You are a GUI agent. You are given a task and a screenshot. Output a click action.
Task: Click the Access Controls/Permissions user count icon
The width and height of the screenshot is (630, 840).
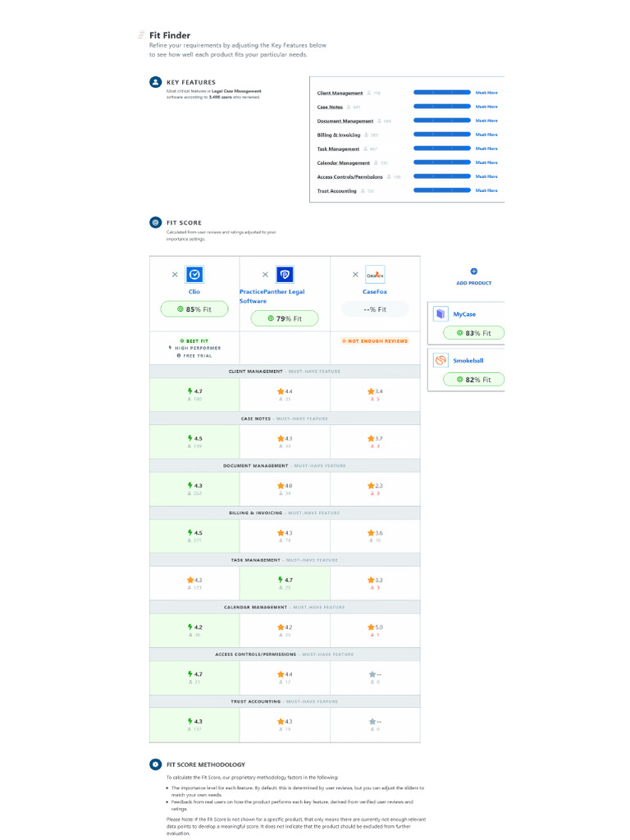click(x=389, y=177)
